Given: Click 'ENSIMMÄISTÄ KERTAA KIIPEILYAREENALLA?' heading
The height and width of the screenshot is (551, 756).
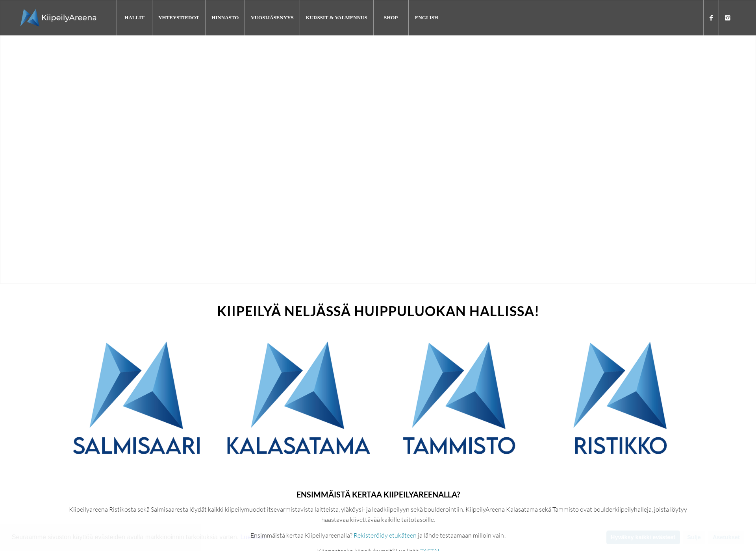Looking at the screenshot, I should [378, 494].
